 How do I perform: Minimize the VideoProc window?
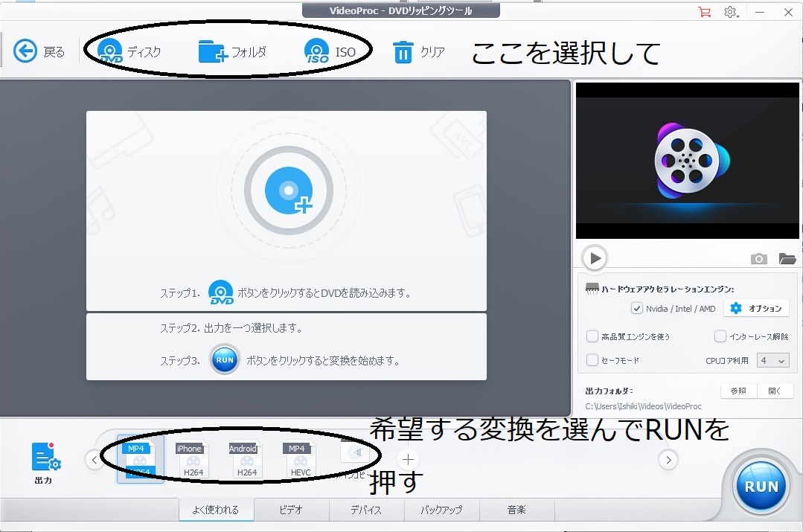point(760,12)
